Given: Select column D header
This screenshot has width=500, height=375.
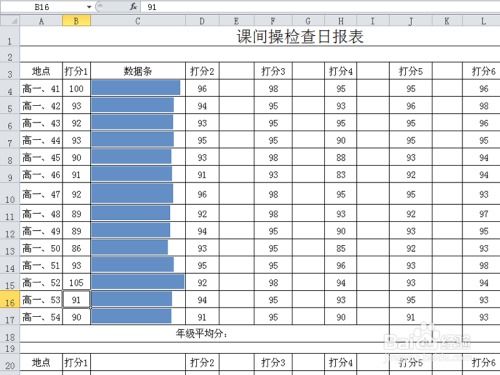Looking at the screenshot, I should point(202,21).
